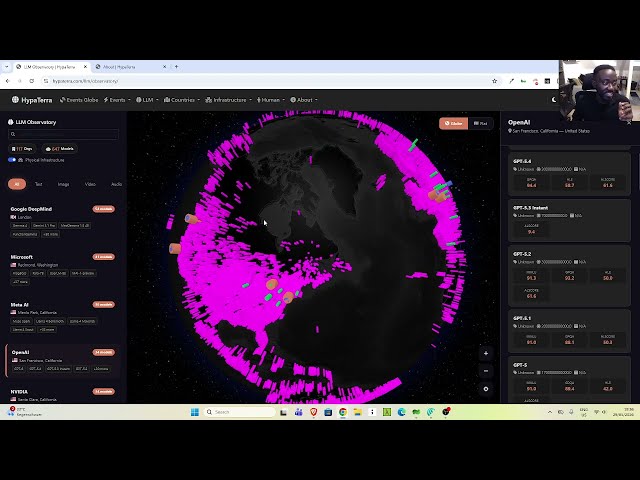The height and width of the screenshot is (480, 640).
Task: Select the All filter tab
Action: (17, 184)
